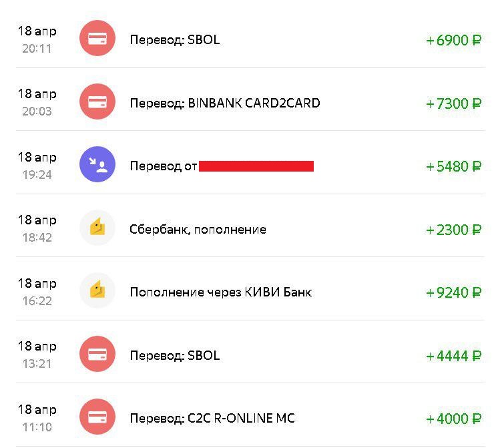Click purple incoming person transfer icon
498x448 pixels.
coord(97,166)
